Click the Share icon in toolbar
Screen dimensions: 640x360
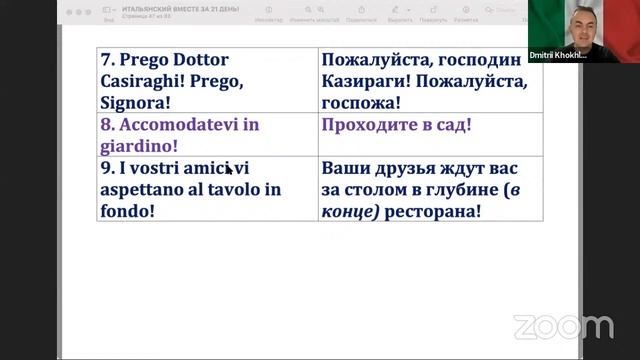tap(361, 10)
